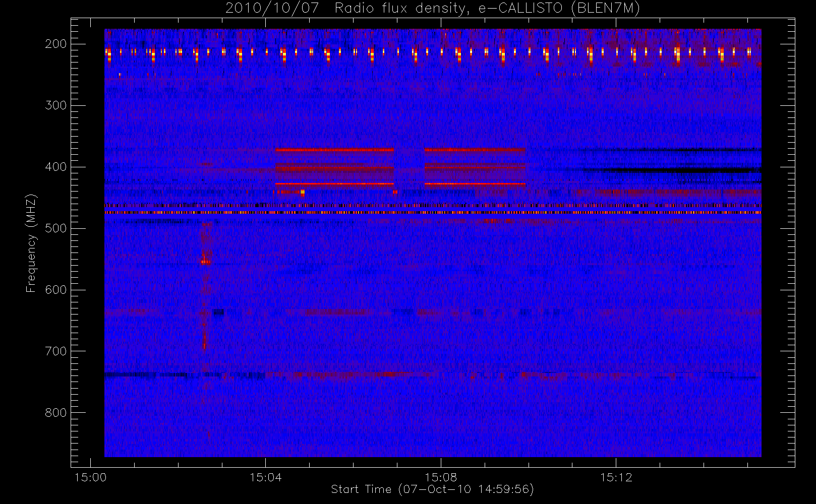Click the 15:08 time tick label
The image size is (816, 504).
click(441, 477)
